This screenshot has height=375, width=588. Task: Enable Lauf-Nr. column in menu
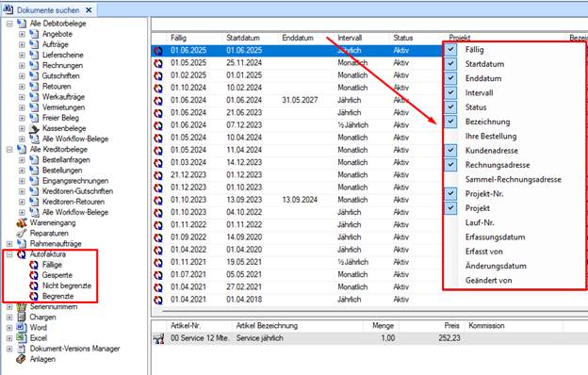coord(480,222)
